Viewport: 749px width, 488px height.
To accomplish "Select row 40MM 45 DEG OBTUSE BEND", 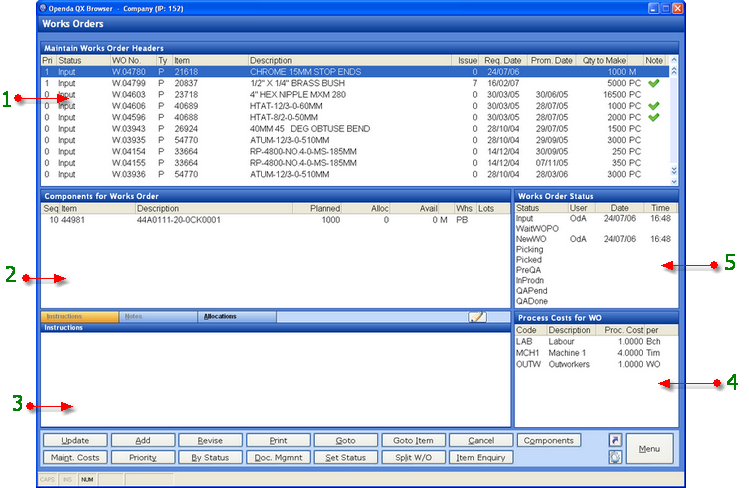I will [354, 129].
